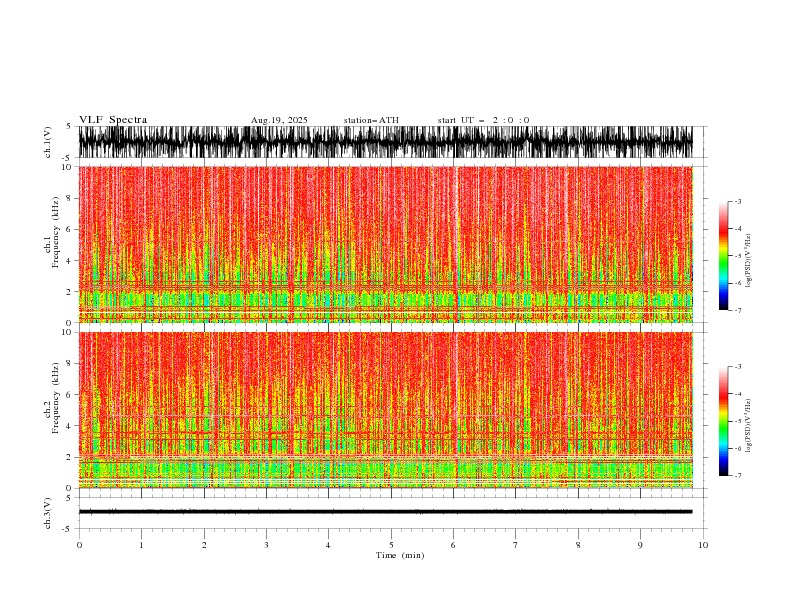
Task: Click the 'VLF Spectra' plot title
Action: [x=113, y=120]
